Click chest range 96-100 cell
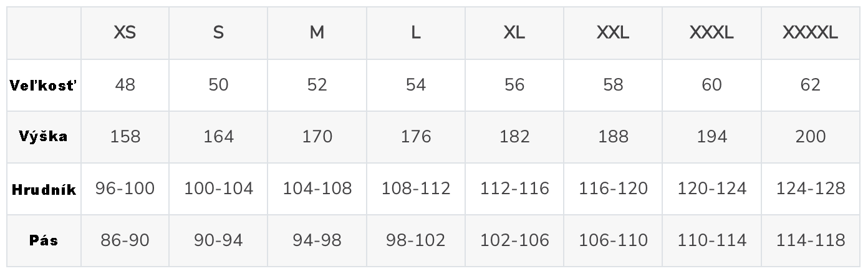Screen dimensions: 868x271 click(125, 189)
